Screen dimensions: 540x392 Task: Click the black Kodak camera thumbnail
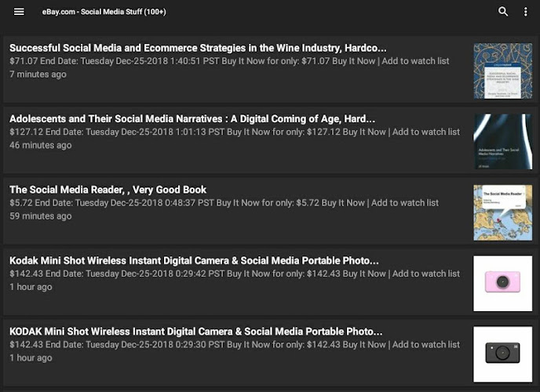pos(503,354)
